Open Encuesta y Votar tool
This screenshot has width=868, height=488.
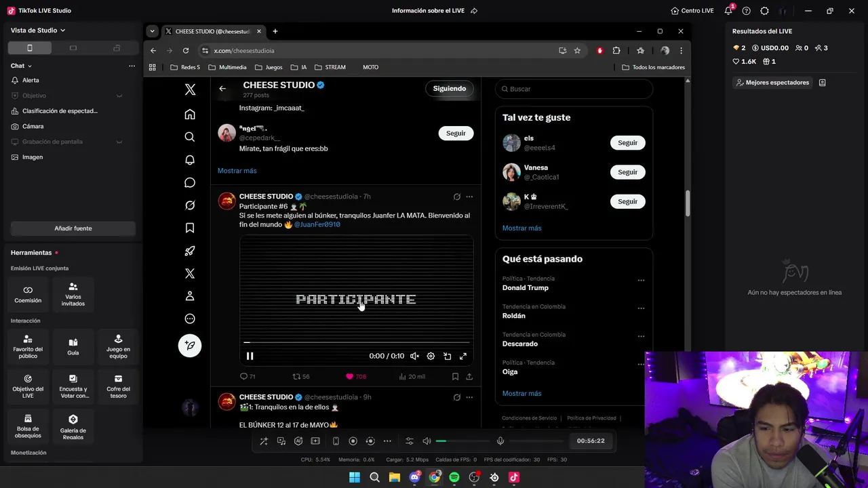point(73,386)
